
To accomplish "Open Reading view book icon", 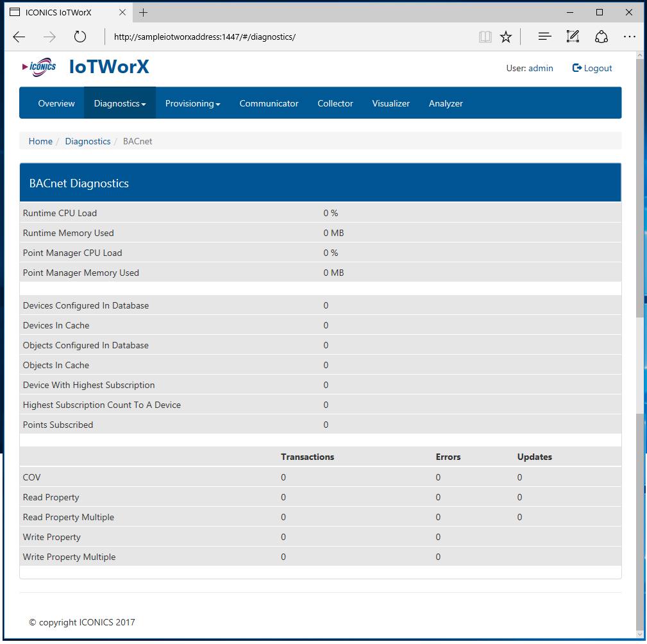I will 485,37.
